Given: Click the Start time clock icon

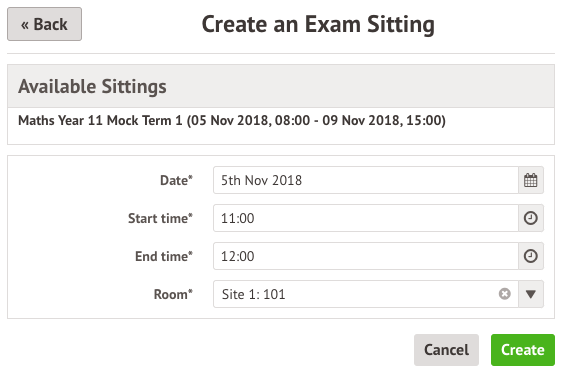Looking at the screenshot, I should (530, 218).
